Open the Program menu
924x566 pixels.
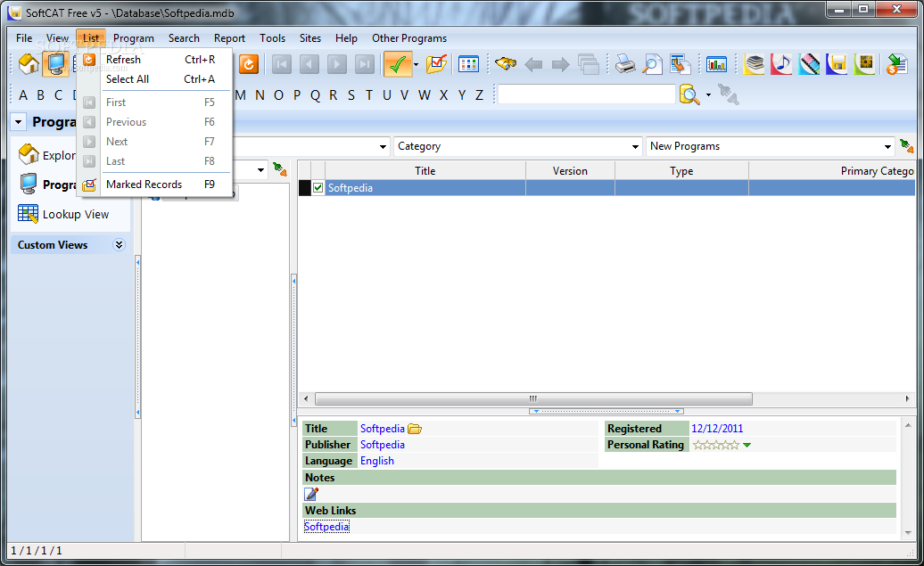click(134, 38)
